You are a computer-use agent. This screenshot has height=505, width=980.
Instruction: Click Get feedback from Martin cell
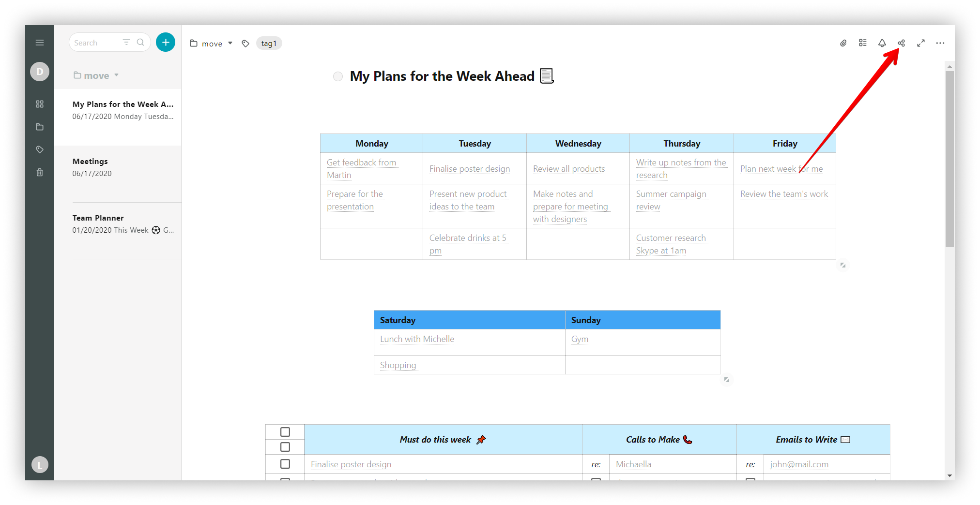(371, 169)
